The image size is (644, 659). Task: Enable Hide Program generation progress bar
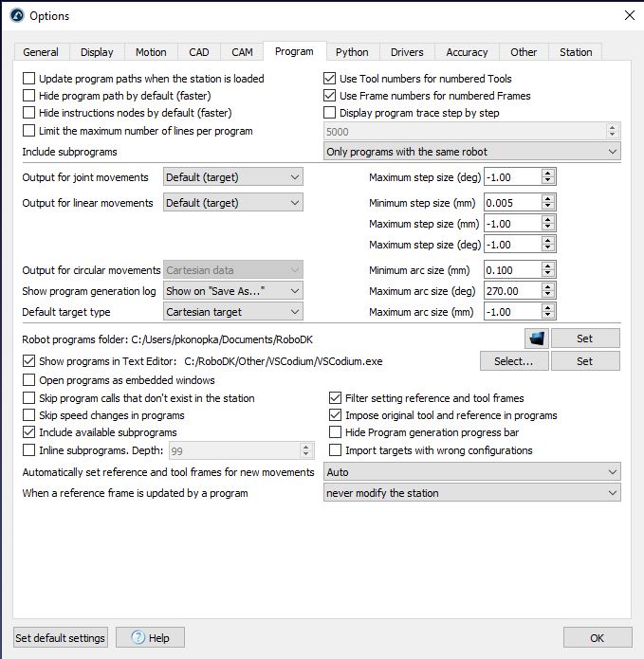335,432
